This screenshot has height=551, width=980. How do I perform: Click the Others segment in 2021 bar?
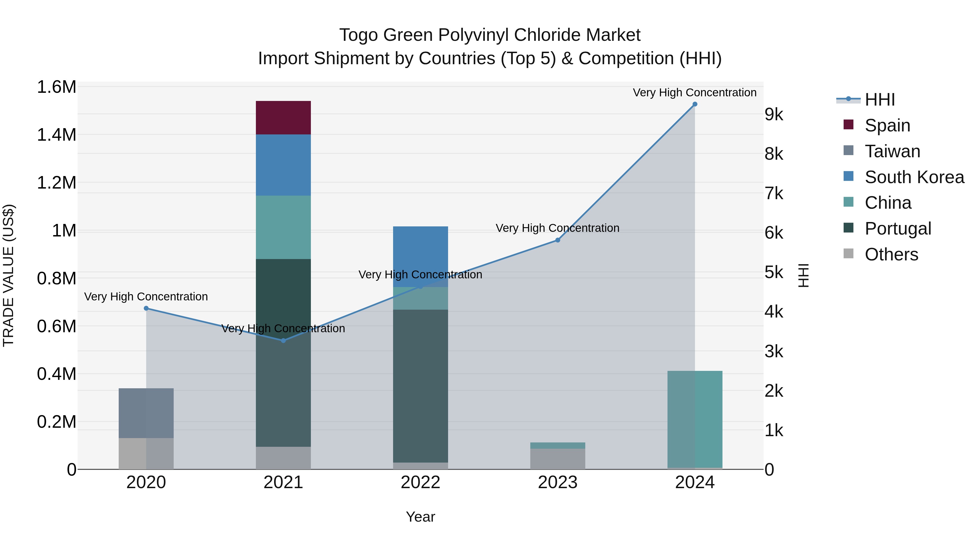click(x=283, y=458)
